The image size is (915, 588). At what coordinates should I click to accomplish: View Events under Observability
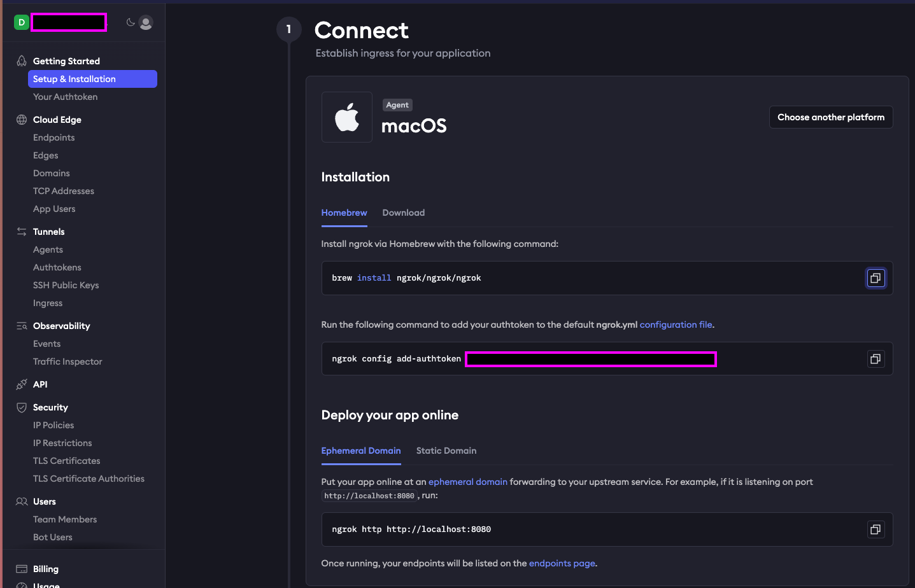47,344
